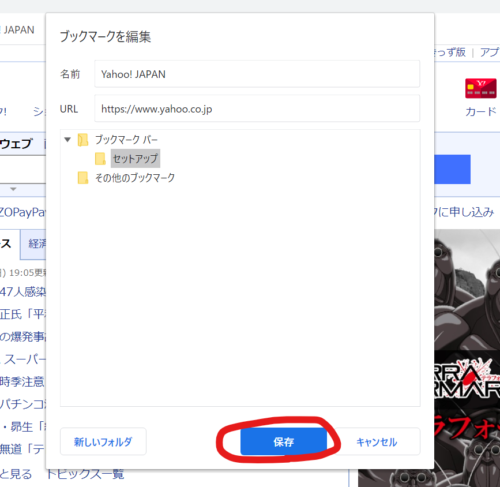Select the ブックマーク バー folder

pos(126,140)
